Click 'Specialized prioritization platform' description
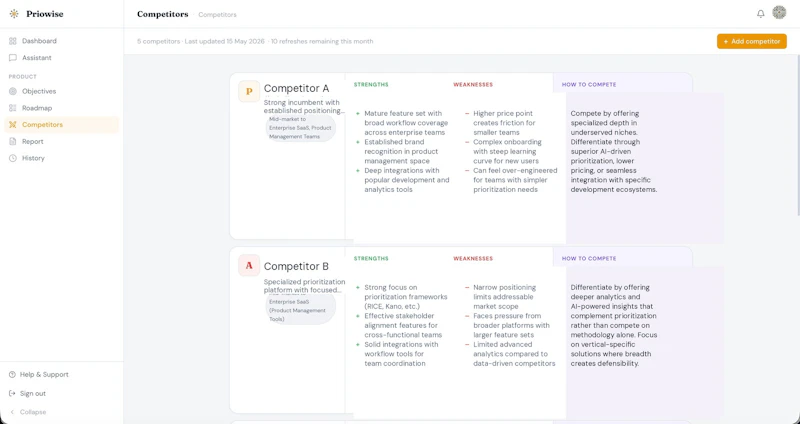Image resolution: width=800 pixels, height=424 pixels. (x=304, y=286)
